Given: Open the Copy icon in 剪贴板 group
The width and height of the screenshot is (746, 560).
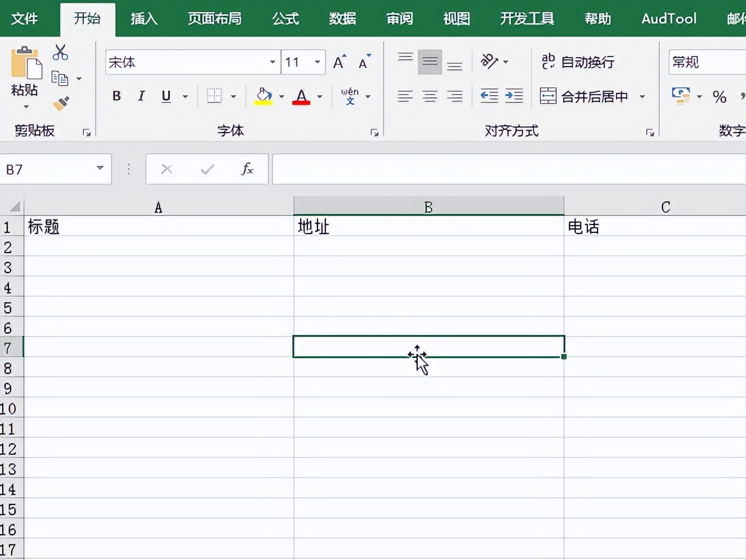Looking at the screenshot, I should [60, 77].
